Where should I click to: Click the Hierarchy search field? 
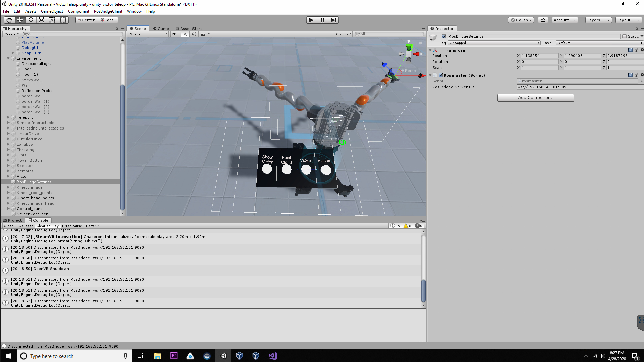pyautogui.click(x=73, y=34)
